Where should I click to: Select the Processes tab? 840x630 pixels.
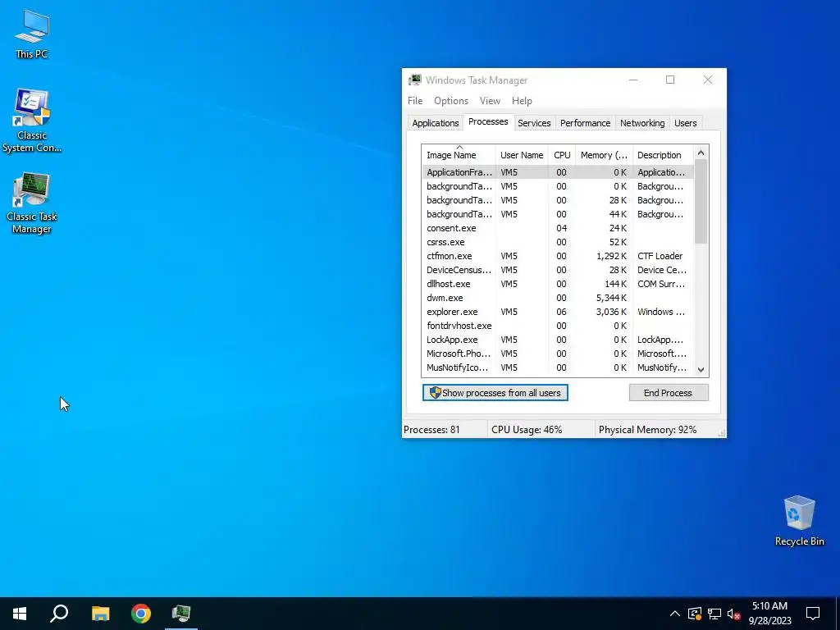tap(488, 121)
